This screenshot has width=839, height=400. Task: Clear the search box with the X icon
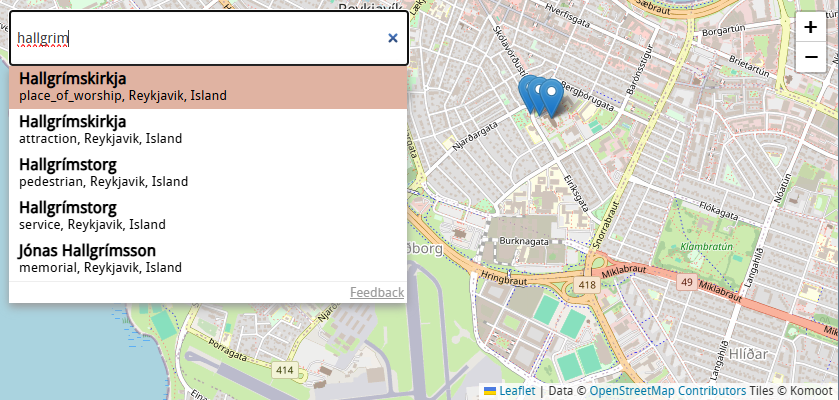click(x=393, y=38)
